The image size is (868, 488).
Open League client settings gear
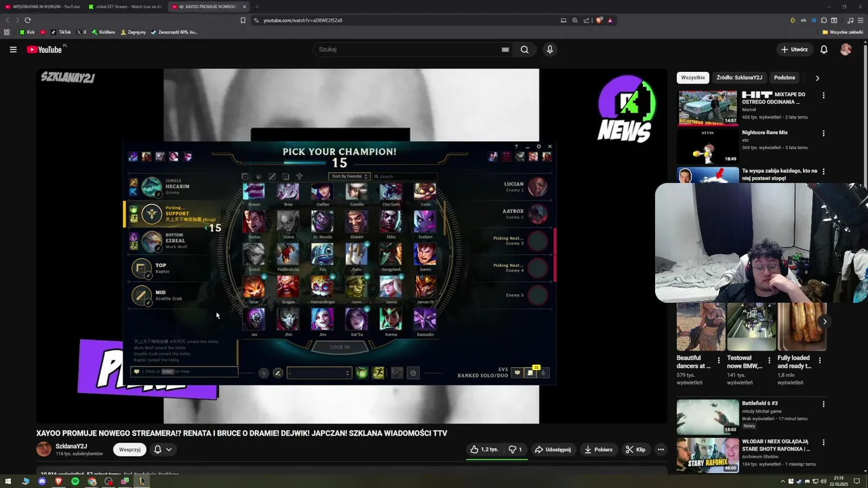click(x=538, y=146)
